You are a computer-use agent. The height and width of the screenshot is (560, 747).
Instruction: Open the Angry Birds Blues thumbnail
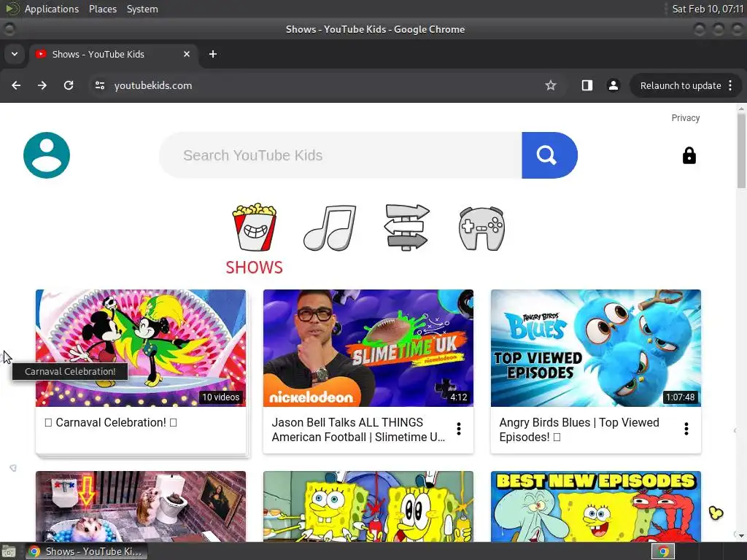tap(595, 348)
